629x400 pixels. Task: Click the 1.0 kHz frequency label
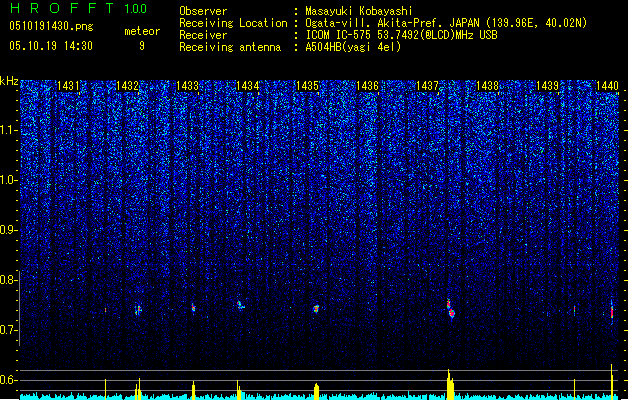tap(8, 180)
